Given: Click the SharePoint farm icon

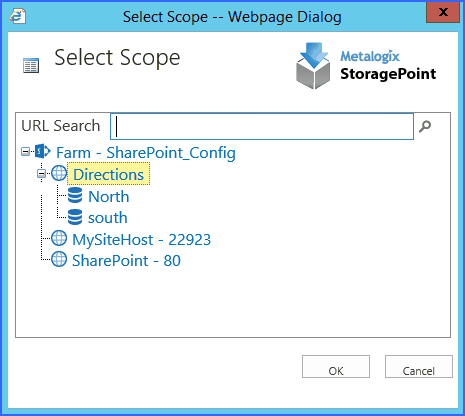Looking at the screenshot, I should tap(43, 152).
